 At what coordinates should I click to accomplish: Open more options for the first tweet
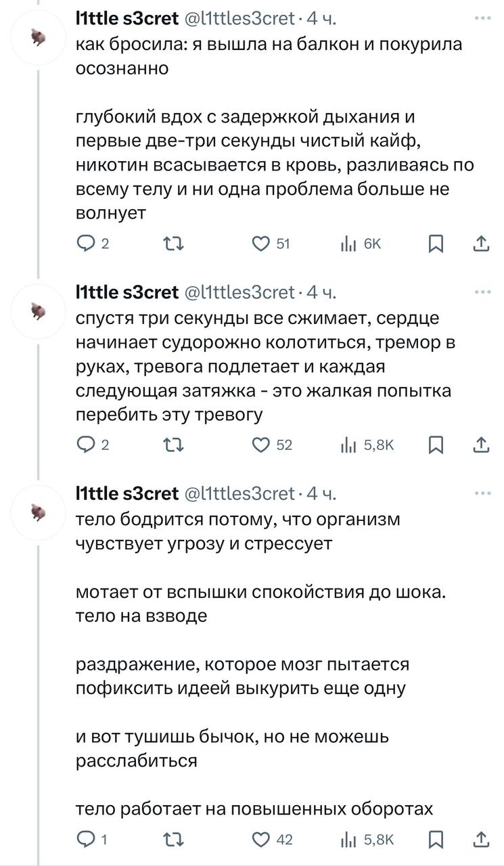pos(482,18)
